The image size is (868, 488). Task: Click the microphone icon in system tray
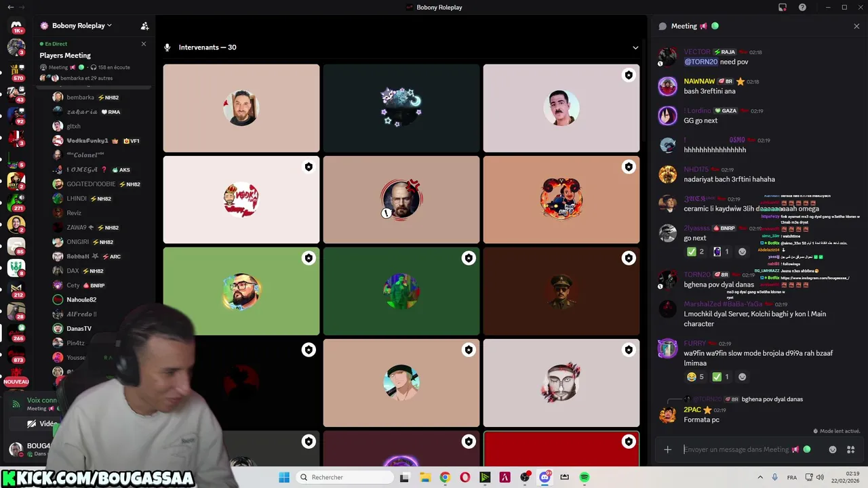tap(774, 477)
